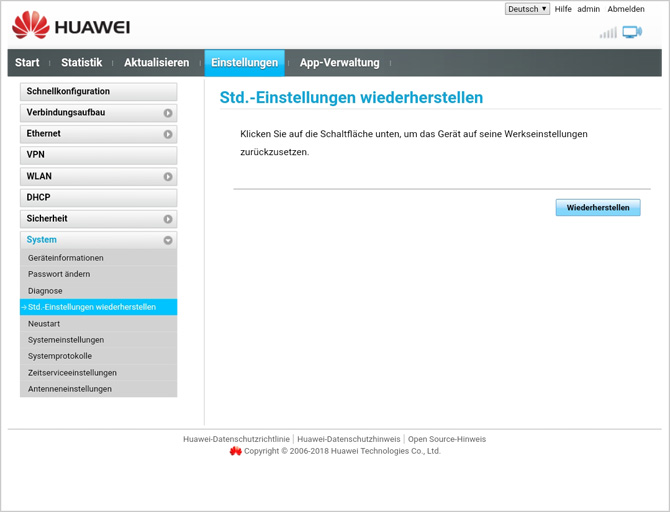Open the Hilfe link
The width and height of the screenshot is (670, 512).
563,9
